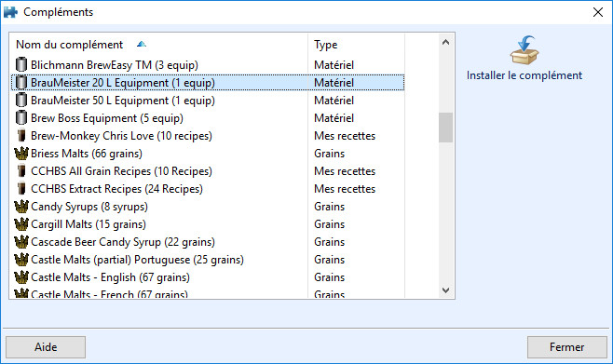613x364 pixels.
Task: Click the sort arrow next to Nom du complément
Action: coord(142,44)
